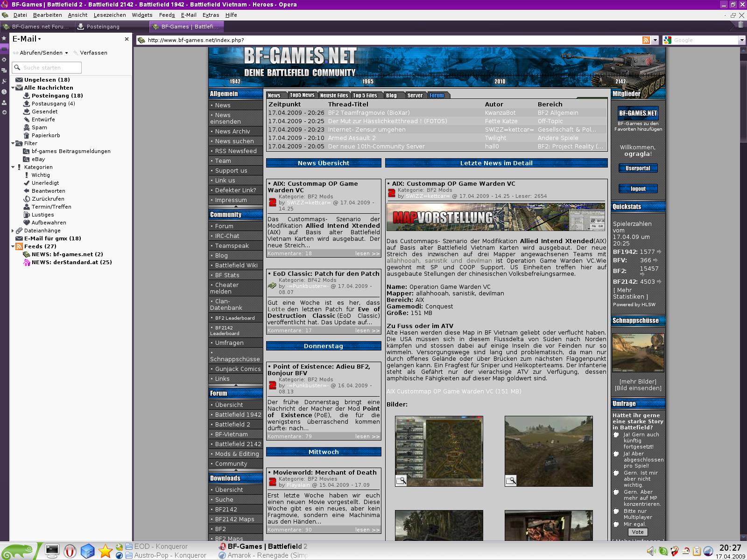Click the volume speaker icon in system tray
The height and width of the screenshot is (560, 747).
pos(651,551)
